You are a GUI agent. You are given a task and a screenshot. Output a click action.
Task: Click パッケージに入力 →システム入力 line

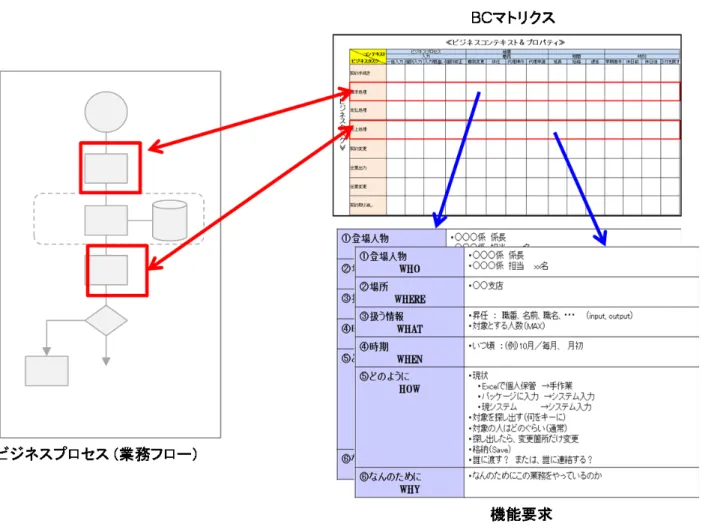click(x=536, y=396)
